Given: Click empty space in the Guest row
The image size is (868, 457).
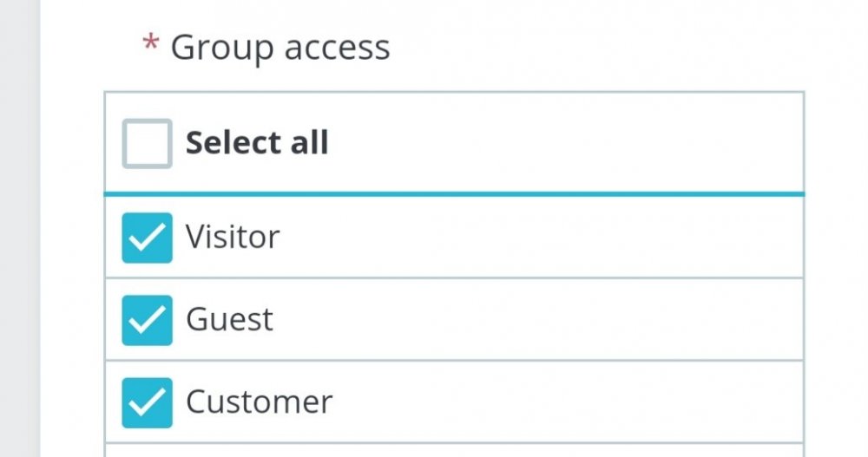Looking at the screenshot, I should tap(538, 320).
